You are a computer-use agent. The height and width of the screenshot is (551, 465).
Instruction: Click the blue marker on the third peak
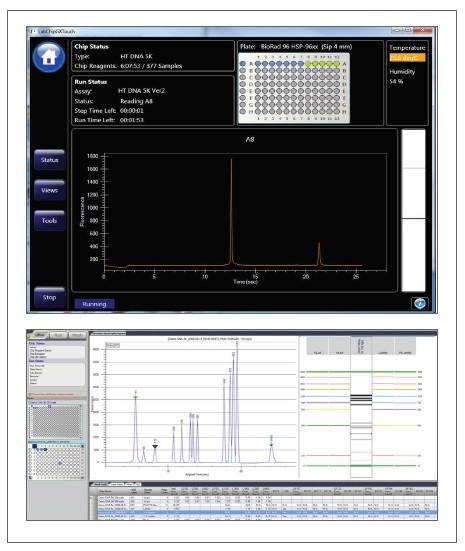(155, 446)
